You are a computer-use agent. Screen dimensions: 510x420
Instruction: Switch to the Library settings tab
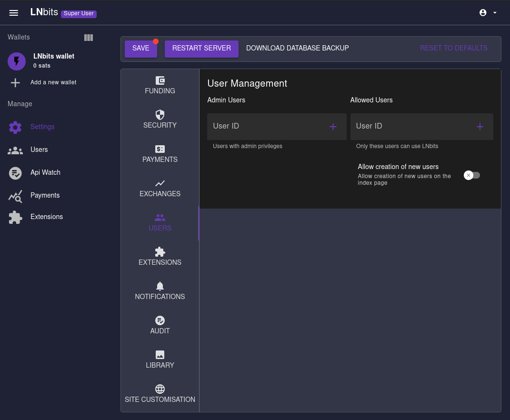(160, 360)
